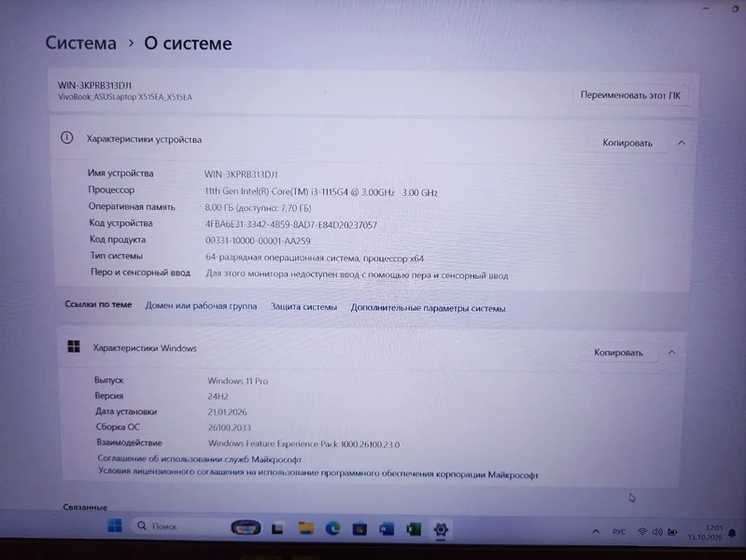Open Task View from the taskbar
This screenshot has height=560, width=746.
pyautogui.click(x=278, y=528)
